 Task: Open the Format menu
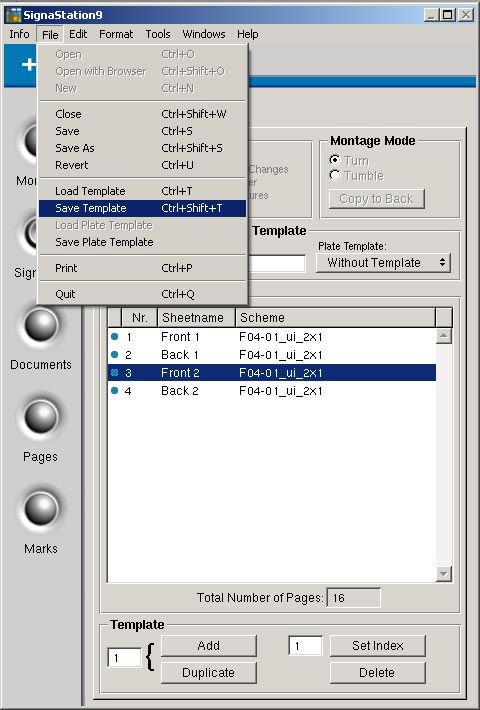tap(116, 34)
